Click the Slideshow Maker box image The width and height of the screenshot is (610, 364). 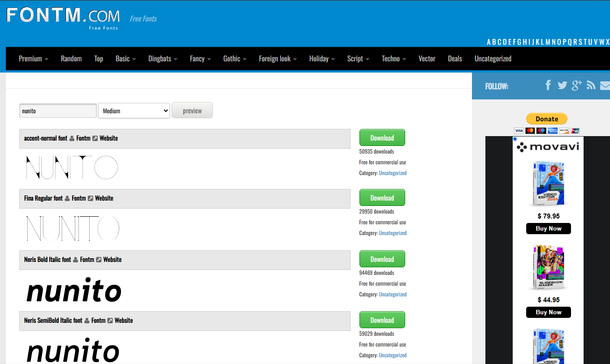coord(548,267)
